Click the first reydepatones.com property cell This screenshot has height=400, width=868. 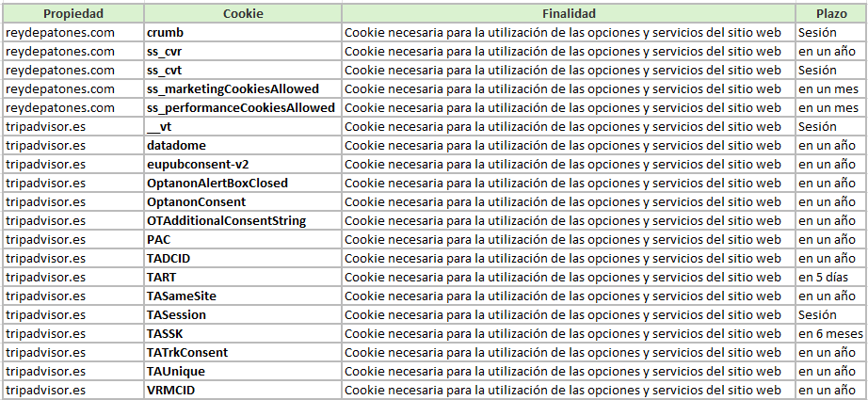pos(73,33)
